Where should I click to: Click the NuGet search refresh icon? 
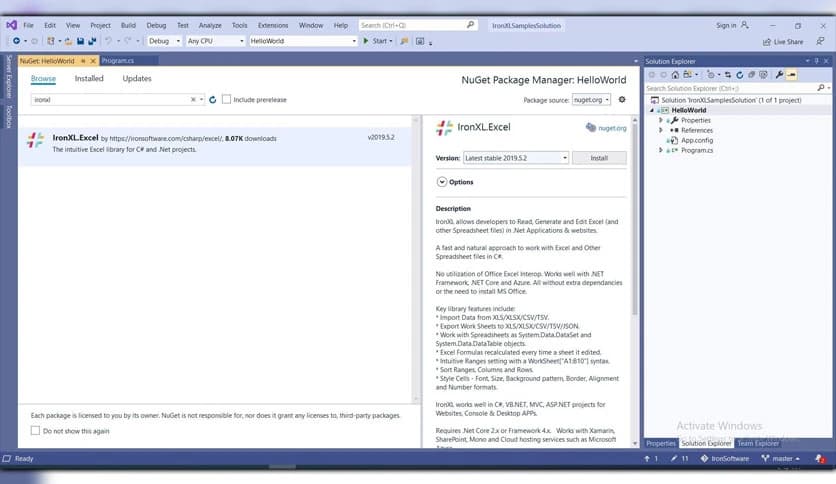pos(212,100)
